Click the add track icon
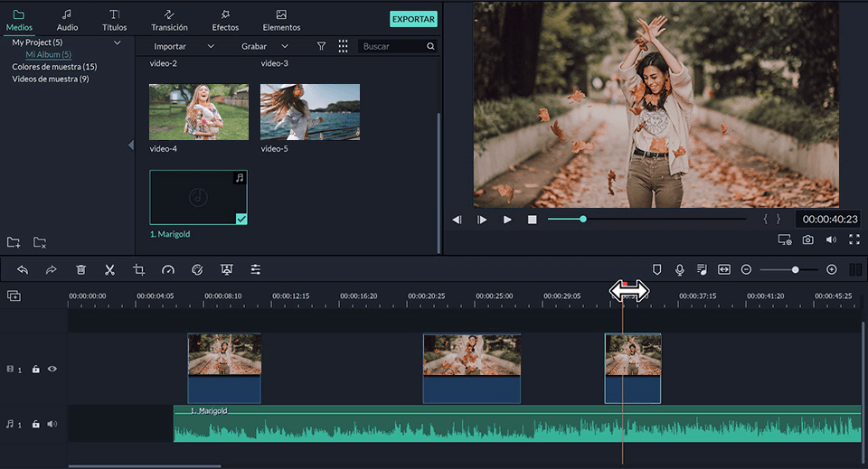This screenshot has height=469, width=868. tap(14, 295)
